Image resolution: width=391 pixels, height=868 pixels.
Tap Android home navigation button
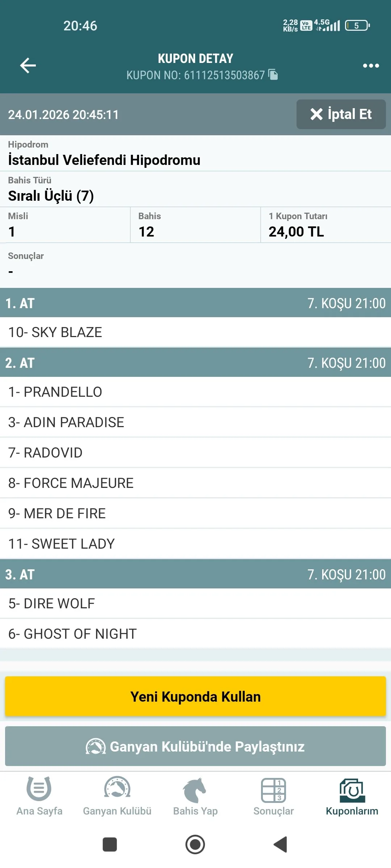195,844
